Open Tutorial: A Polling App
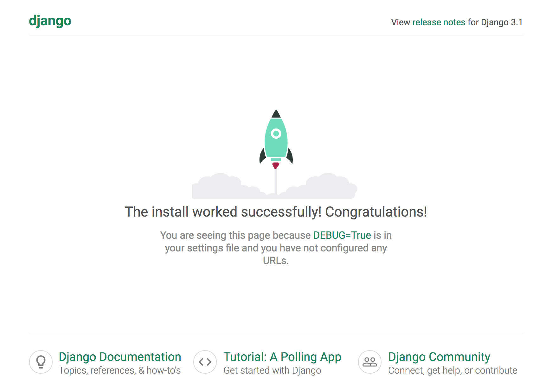Viewport: 552px width, 392px height. pyautogui.click(x=282, y=357)
